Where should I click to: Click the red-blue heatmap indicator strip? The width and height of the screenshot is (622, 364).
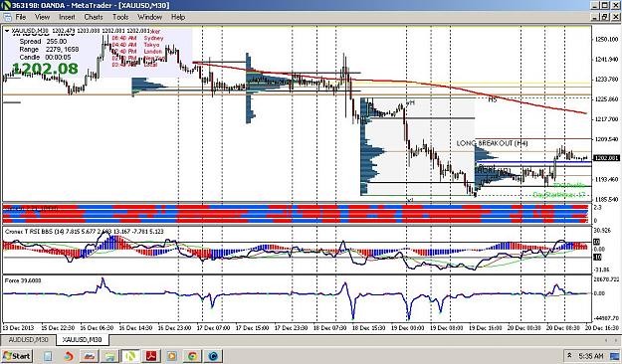tap(296, 214)
